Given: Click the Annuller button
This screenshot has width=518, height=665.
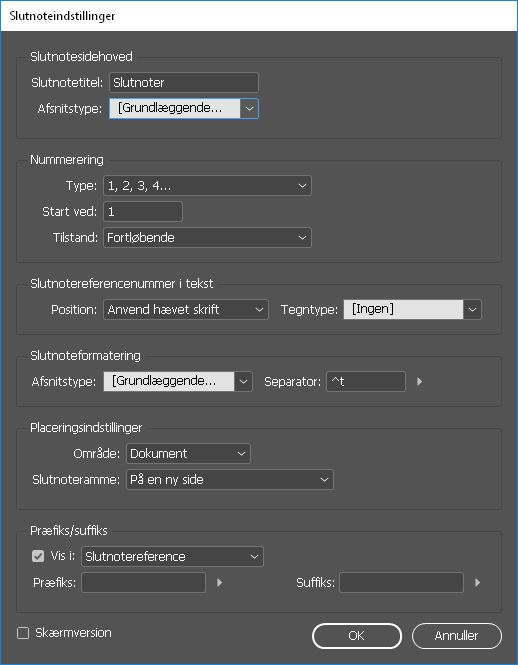Looking at the screenshot, I should click(x=457, y=636).
